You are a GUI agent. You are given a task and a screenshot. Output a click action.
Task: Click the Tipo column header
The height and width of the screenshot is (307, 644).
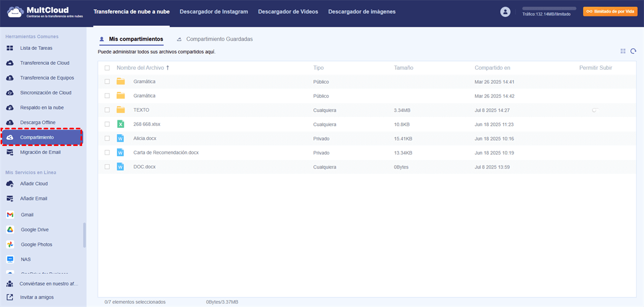point(319,68)
